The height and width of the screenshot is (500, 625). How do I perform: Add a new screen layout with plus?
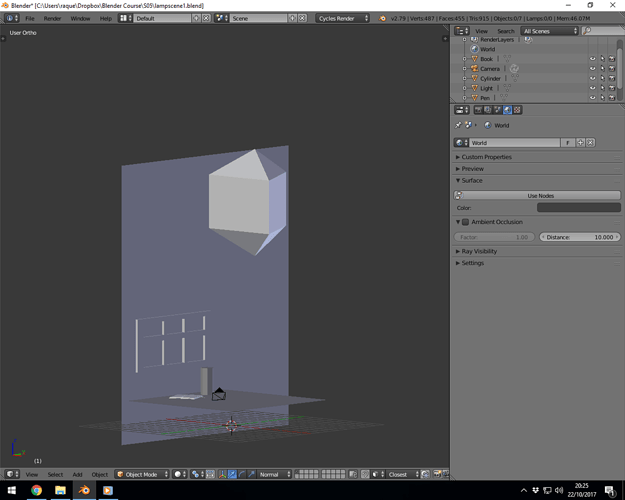(x=196, y=18)
